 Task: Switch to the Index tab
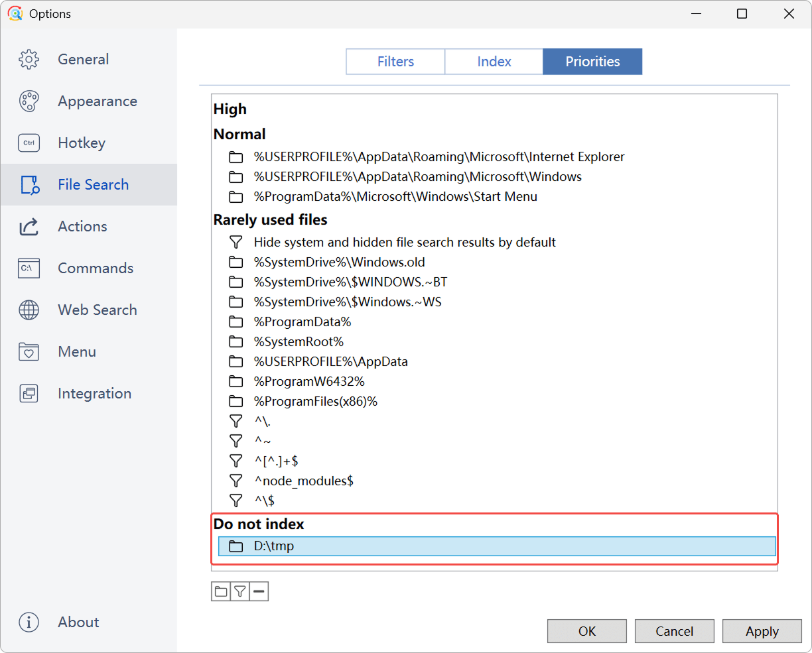click(x=494, y=62)
